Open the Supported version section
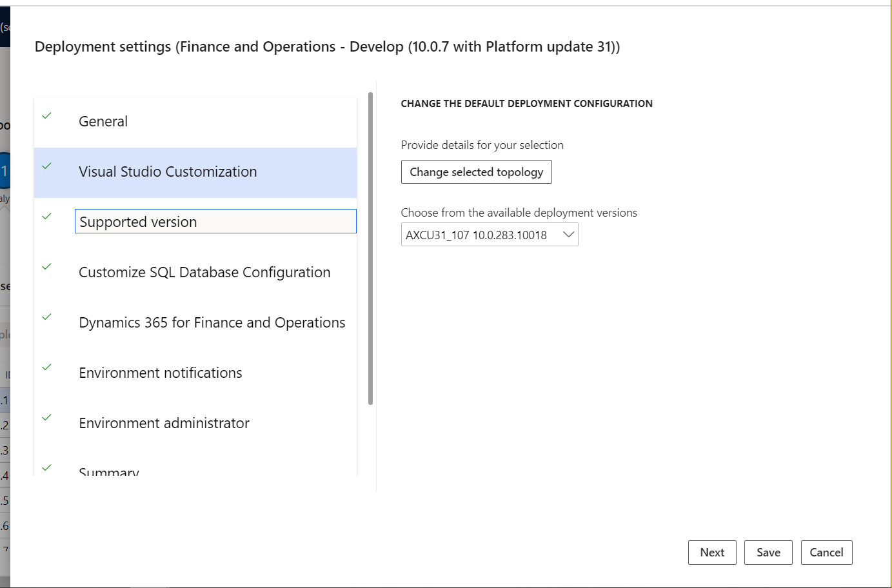This screenshot has height=588, width=892. 215,222
